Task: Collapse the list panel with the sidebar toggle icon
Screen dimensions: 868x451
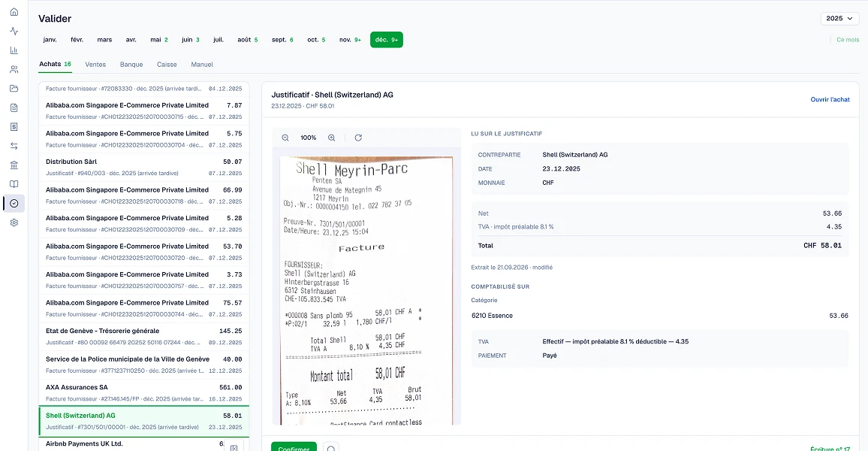Action: [x=234, y=447]
